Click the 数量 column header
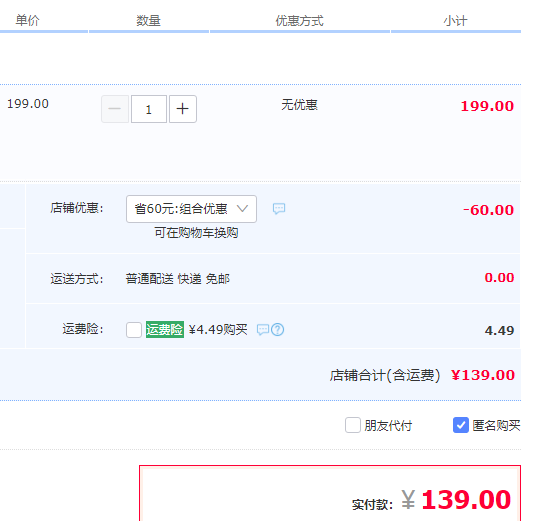The image size is (538, 521). pyautogui.click(x=149, y=21)
